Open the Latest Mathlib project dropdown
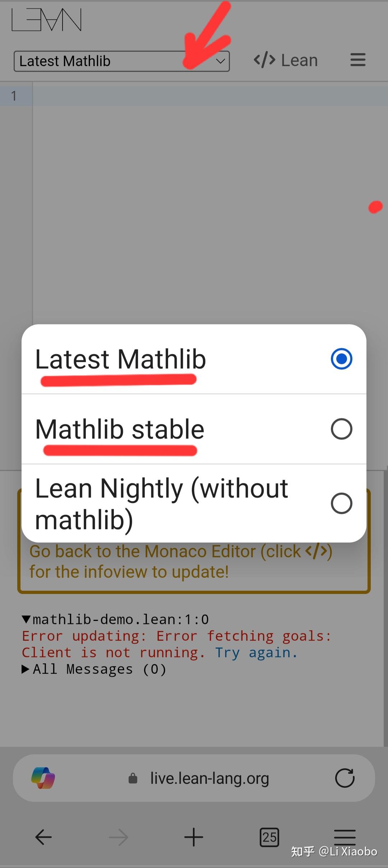The width and height of the screenshot is (388, 868). tap(121, 61)
